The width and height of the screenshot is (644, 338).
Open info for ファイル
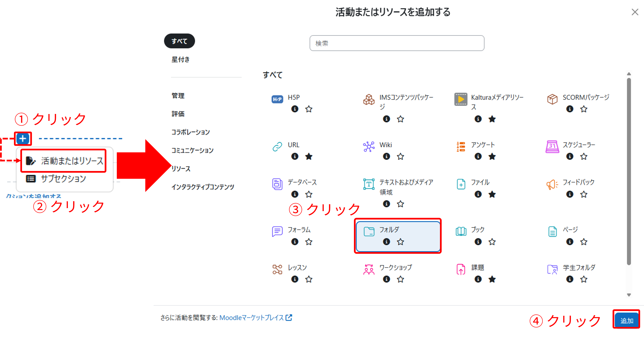478,194
